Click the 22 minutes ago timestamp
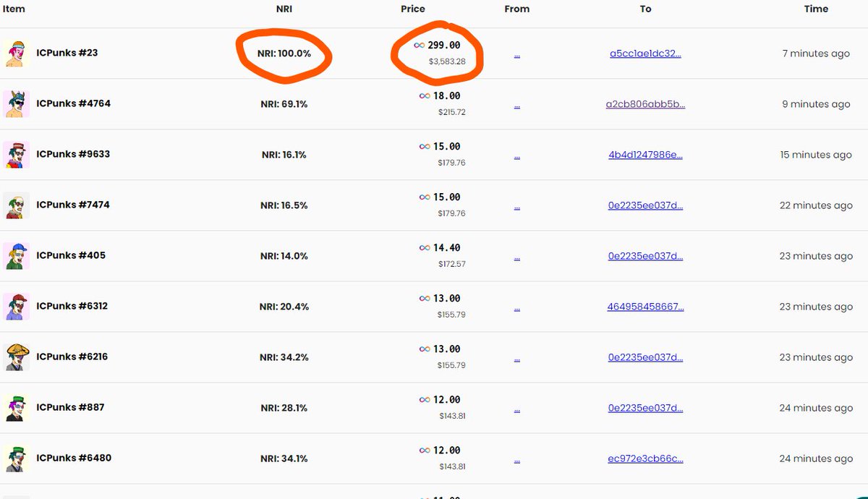868x499 pixels. click(816, 205)
